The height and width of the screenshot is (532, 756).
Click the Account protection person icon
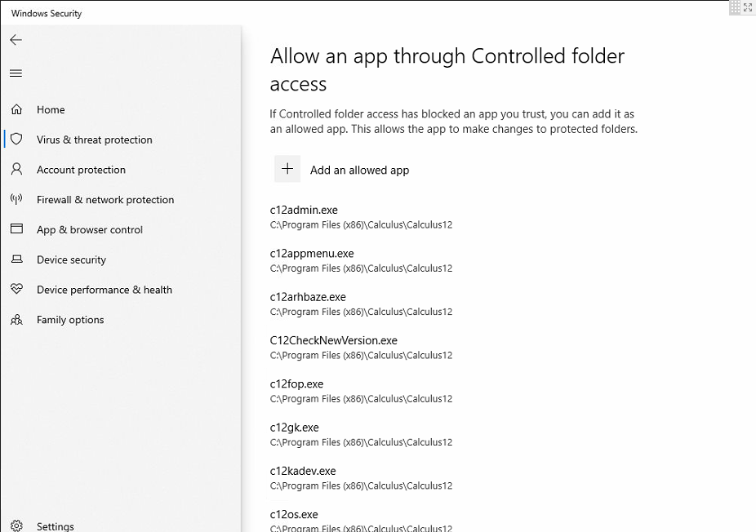[16, 170]
